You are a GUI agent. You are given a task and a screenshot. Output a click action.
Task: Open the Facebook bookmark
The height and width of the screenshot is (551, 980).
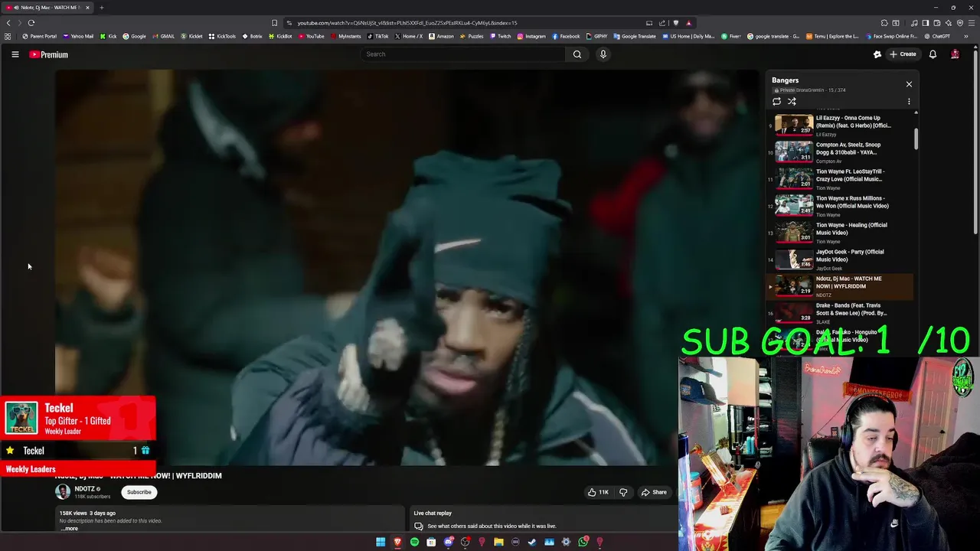566,36
